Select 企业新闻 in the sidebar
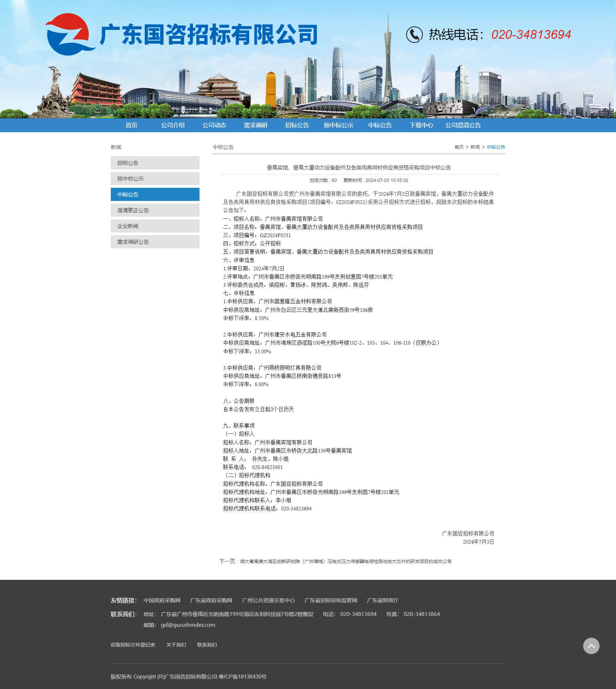Image resolution: width=616 pixels, height=689 pixels. coord(155,226)
